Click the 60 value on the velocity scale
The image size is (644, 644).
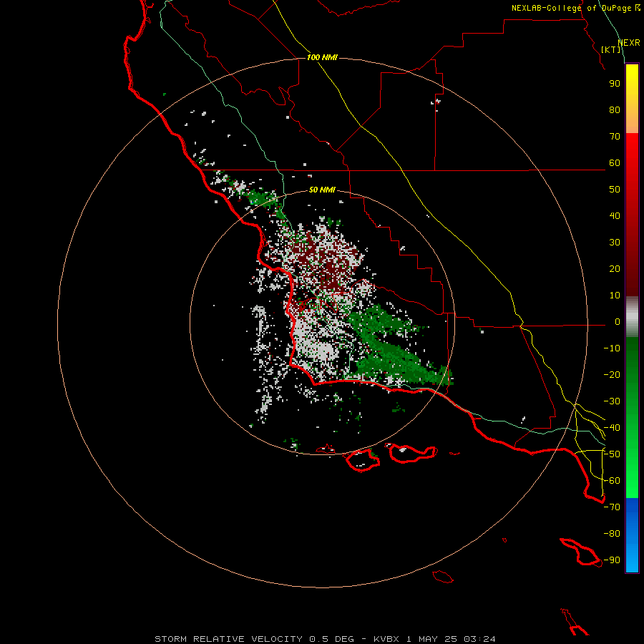615,162
